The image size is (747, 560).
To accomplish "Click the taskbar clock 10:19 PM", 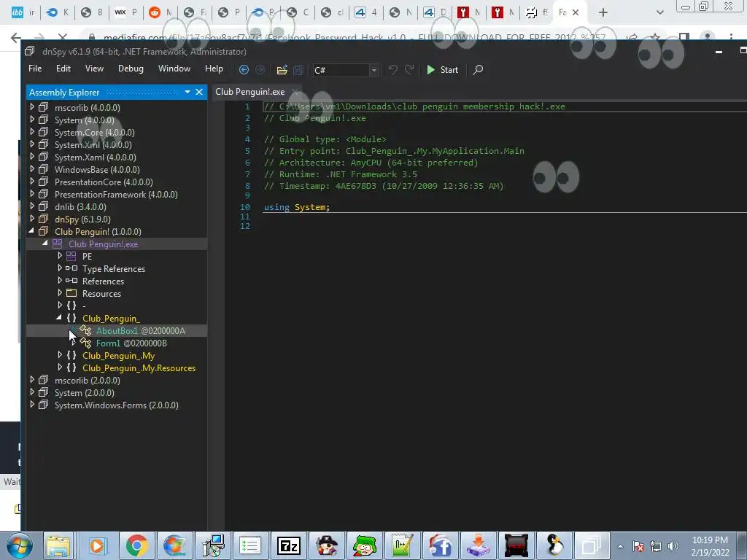I will click(x=710, y=540).
